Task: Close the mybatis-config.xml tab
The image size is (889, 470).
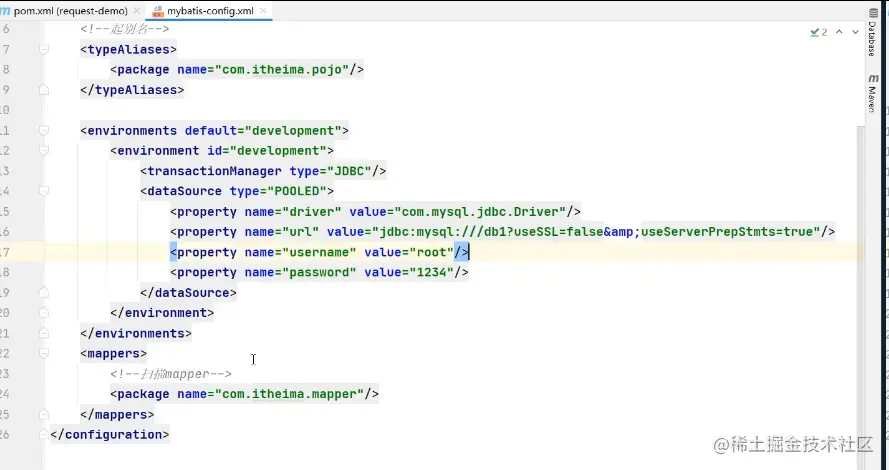Action: click(x=263, y=11)
